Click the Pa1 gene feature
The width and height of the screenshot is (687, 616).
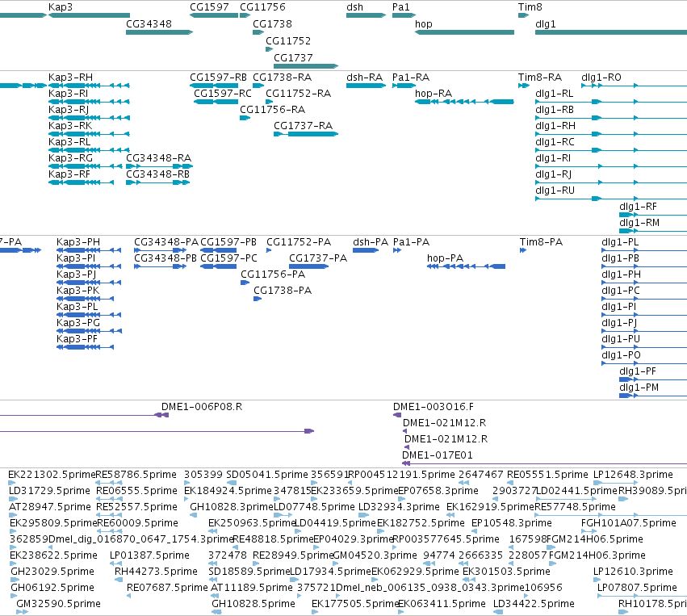pos(404,15)
